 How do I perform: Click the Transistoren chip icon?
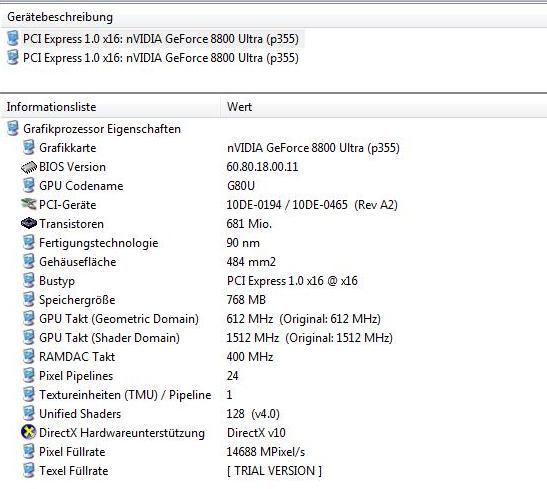click(x=29, y=224)
